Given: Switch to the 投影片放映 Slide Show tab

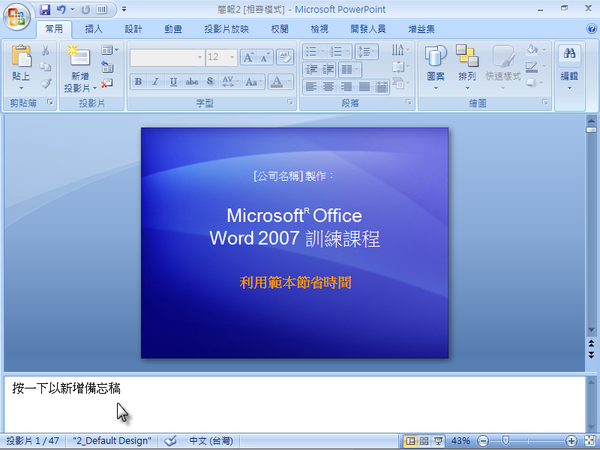Looking at the screenshot, I should (x=226, y=29).
